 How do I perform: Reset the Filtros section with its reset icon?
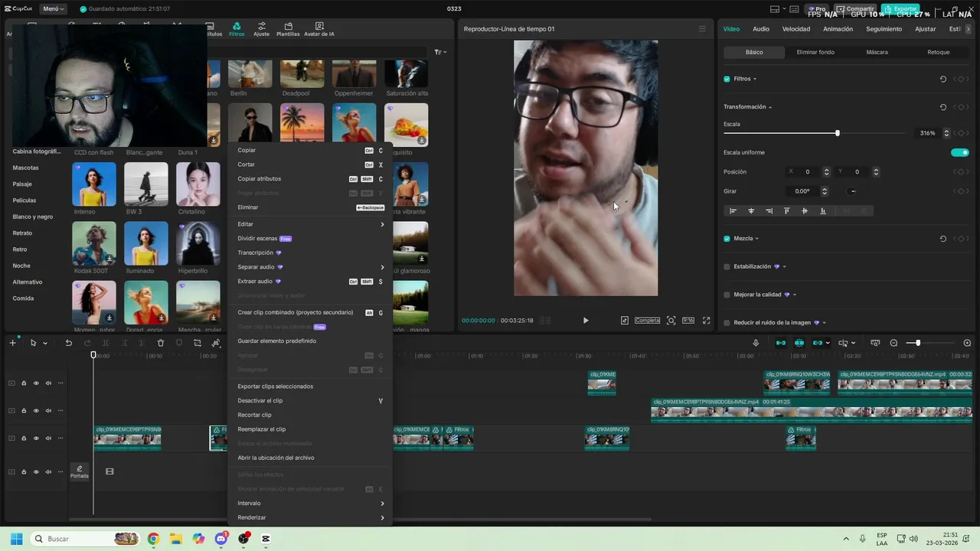tap(943, 79)
